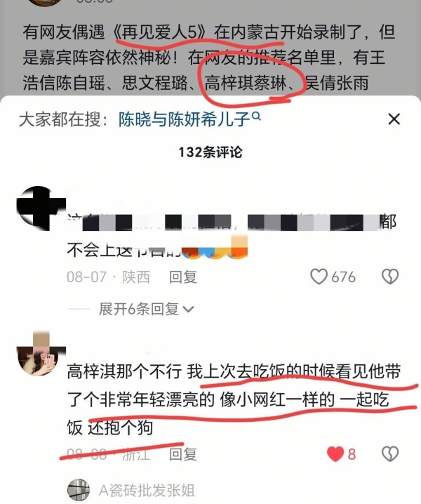Close the comments panel with X
The height and width of the screenshot is (504, 421).
click(394, 119)
